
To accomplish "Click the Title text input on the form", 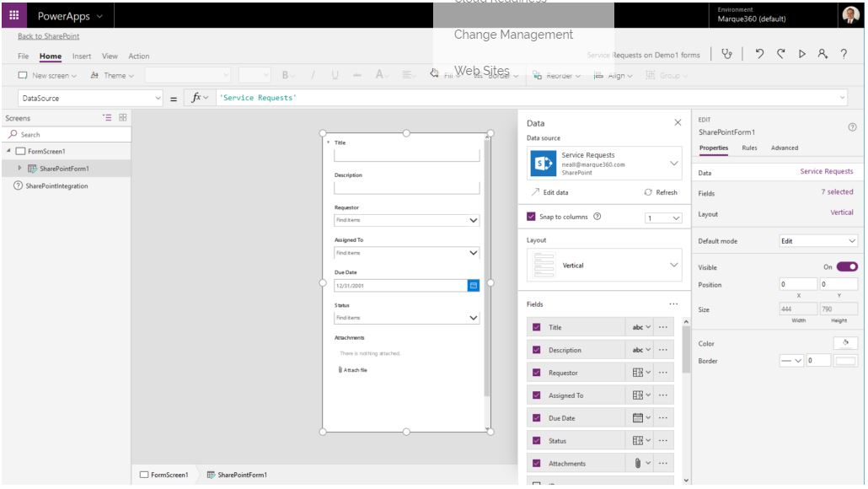I will (x=407, y=156).
